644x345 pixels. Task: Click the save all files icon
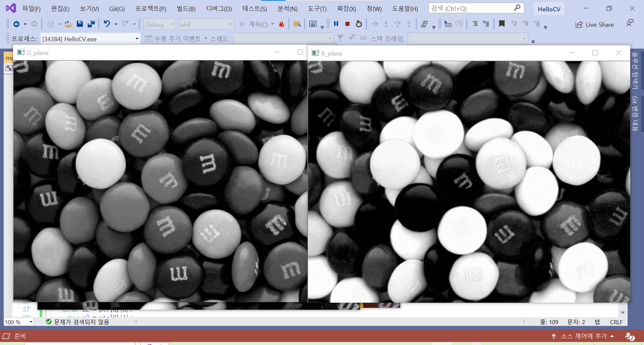click(x=91, y=24)
